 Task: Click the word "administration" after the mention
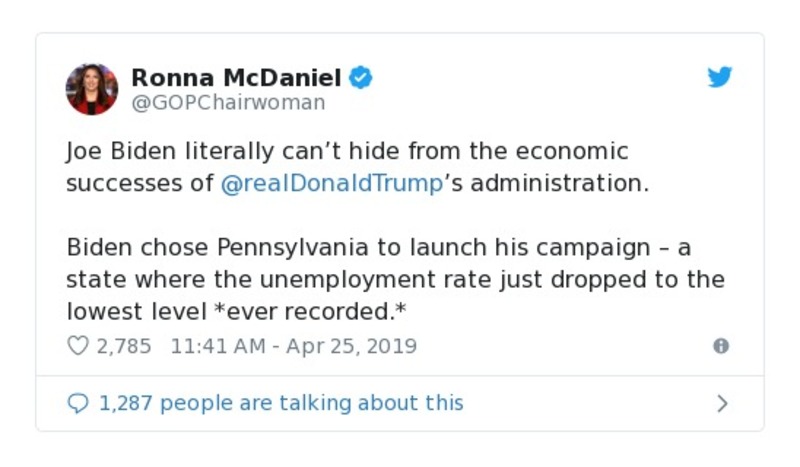pyautogui.click(x=558, y=185)
